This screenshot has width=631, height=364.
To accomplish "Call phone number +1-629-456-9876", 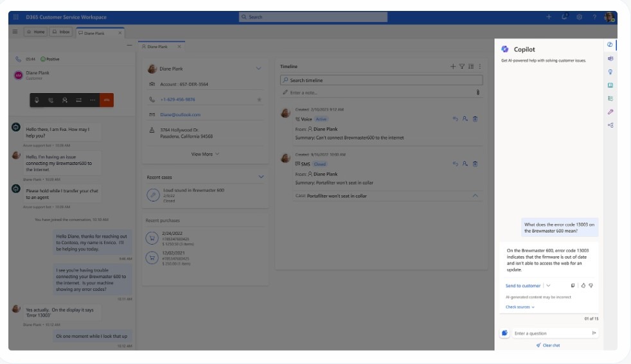I will tap(177, 100).
